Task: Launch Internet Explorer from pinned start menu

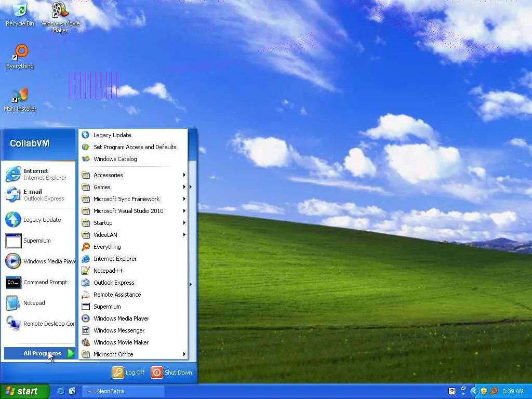Action: click(x=39, y=174)
